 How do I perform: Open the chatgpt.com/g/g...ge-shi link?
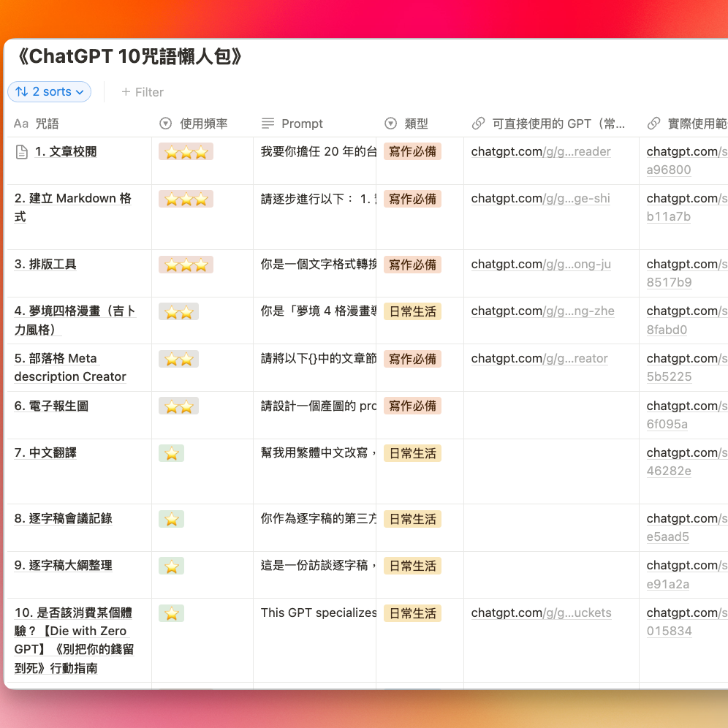point(540,199)
